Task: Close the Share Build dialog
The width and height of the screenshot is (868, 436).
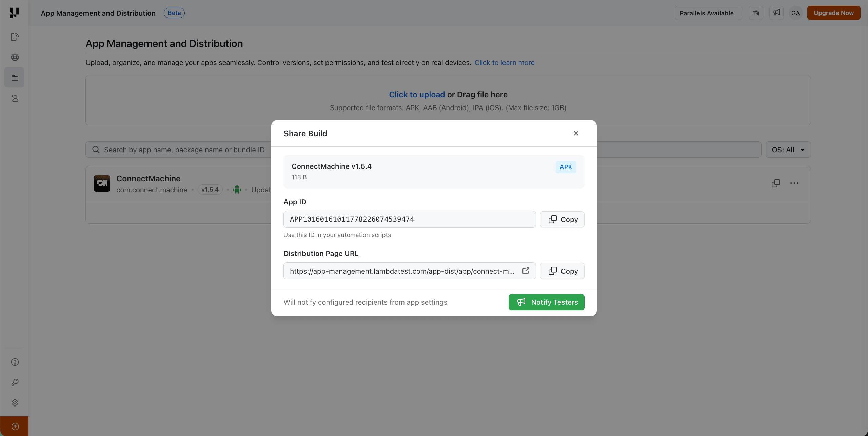Action: [x=576, y=133]
